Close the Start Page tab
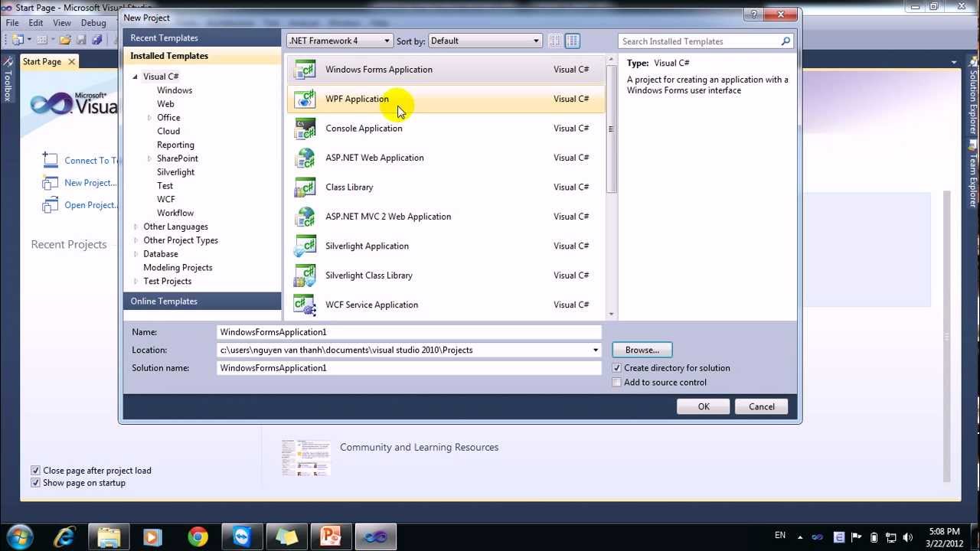 tap(71, 62)
